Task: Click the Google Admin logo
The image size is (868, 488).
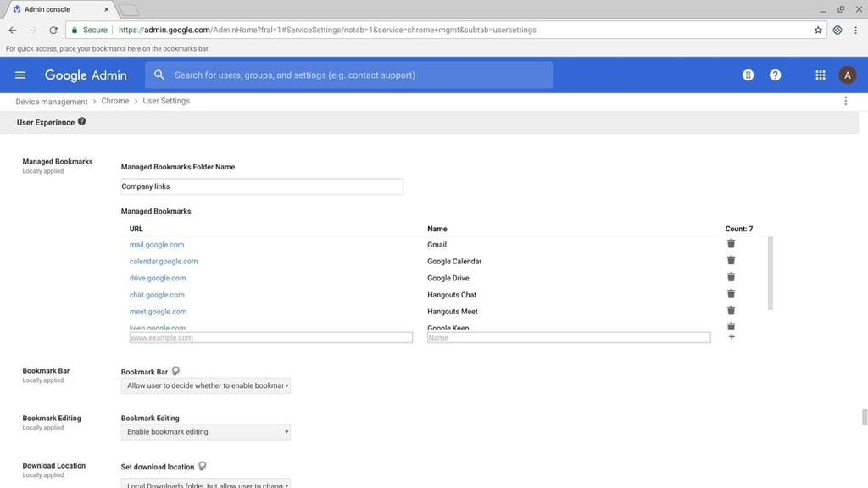Action: coord(86,75)
